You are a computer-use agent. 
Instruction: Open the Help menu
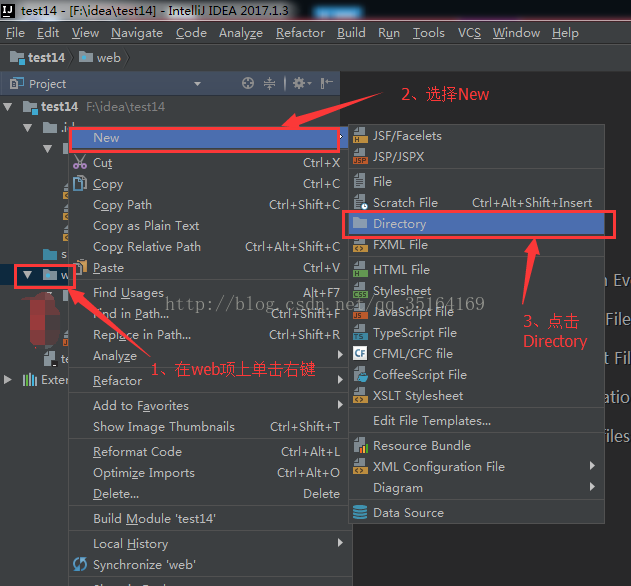tap(565, 33)
